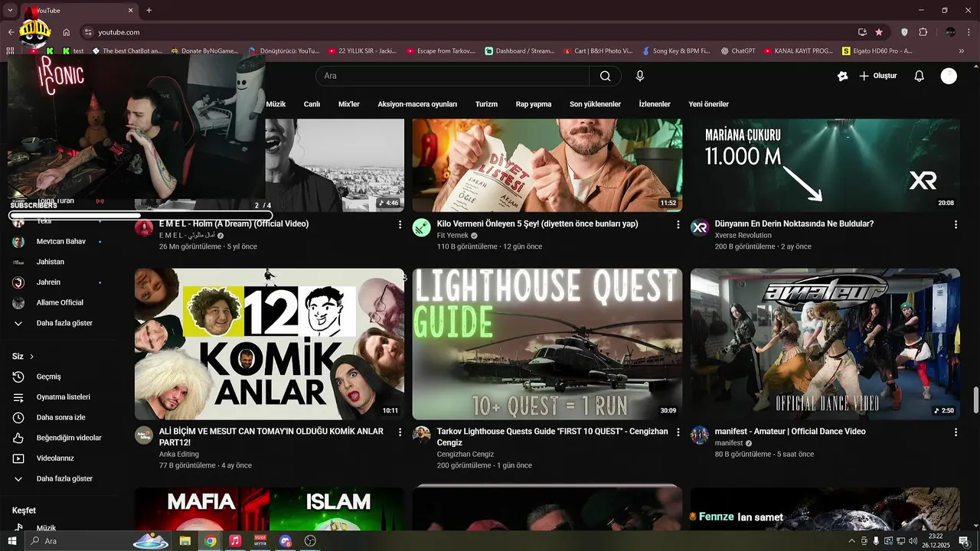Image resolution: width=980 pixels, height=551 pixels.
Task: Click taskbar volume speaker icon
Action: [x=913, y=541]
